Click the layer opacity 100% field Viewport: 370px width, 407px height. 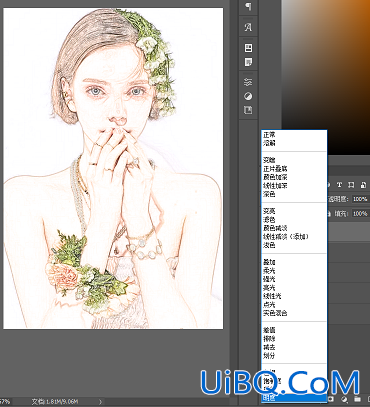click(x=360, y=199)
